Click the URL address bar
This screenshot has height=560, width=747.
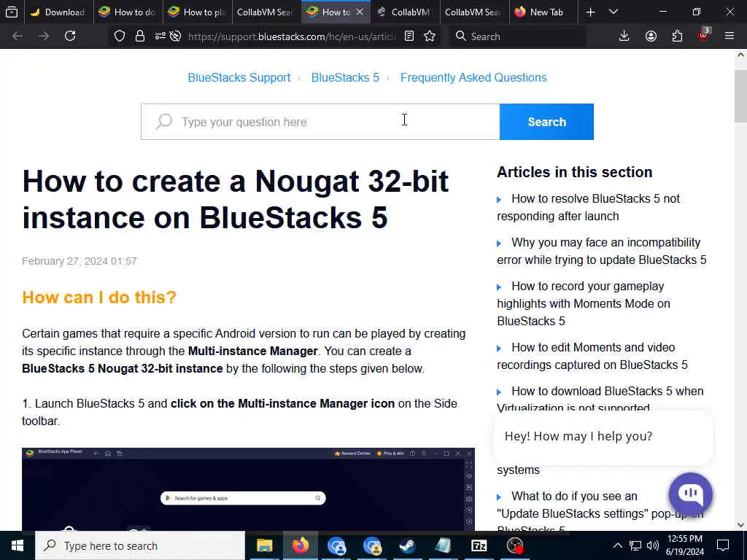click(292, 36)
